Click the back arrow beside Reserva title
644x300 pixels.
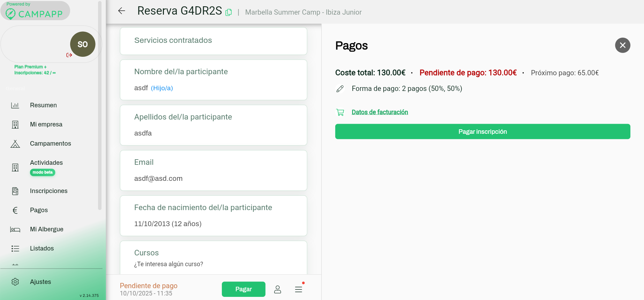tap(121, 11)
